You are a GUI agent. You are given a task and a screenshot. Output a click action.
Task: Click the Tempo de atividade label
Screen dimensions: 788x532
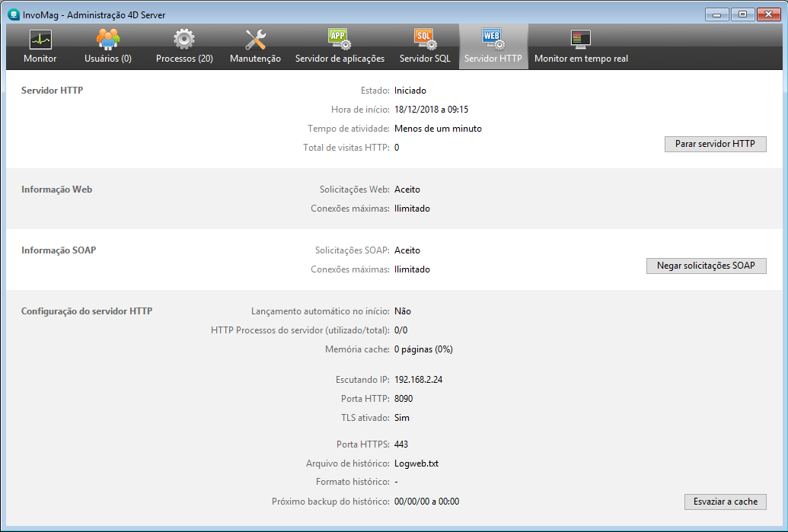pyautogui.click(x=349, y=129)
